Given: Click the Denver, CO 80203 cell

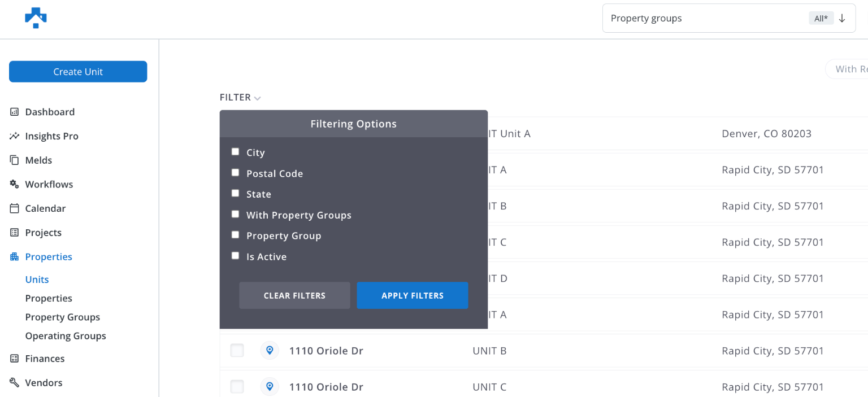Looking at the screenshot, I should click(766, 134).
